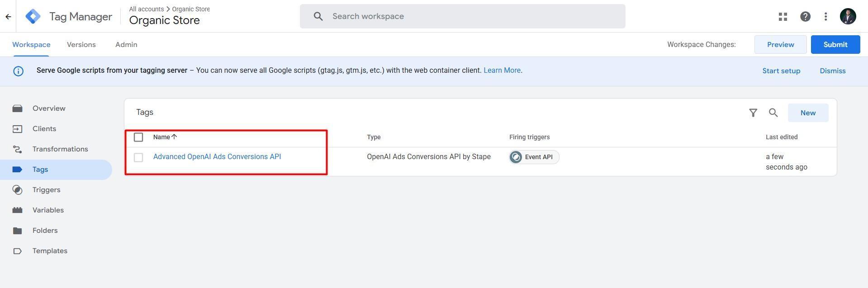868x288 pixels.
Task: Click Start setup in the banner
Action: (781, 71)
